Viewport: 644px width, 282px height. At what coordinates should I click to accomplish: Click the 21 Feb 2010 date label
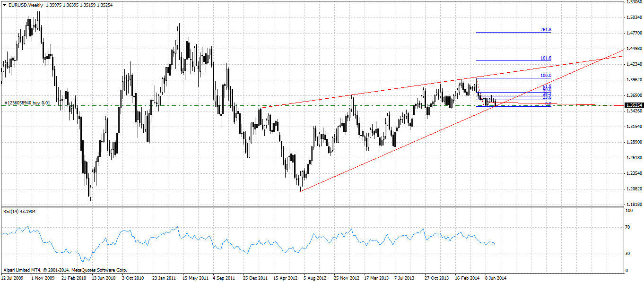(x=73, y=278)
